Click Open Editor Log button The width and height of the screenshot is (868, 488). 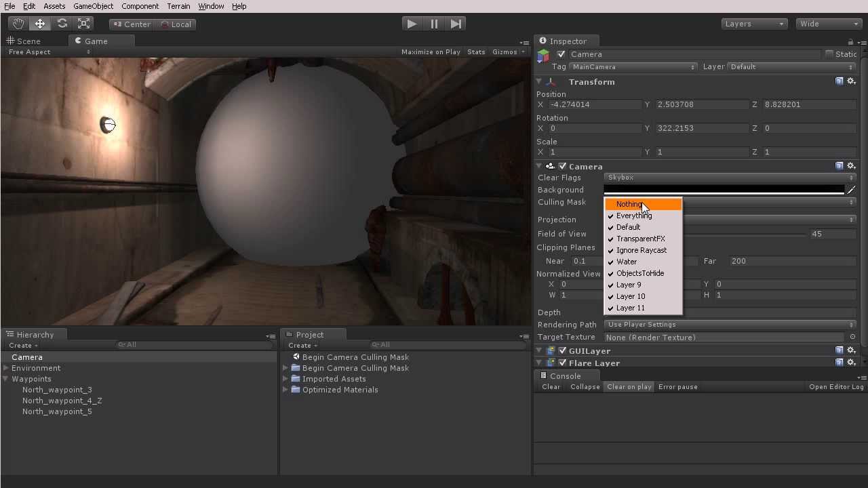836,387
